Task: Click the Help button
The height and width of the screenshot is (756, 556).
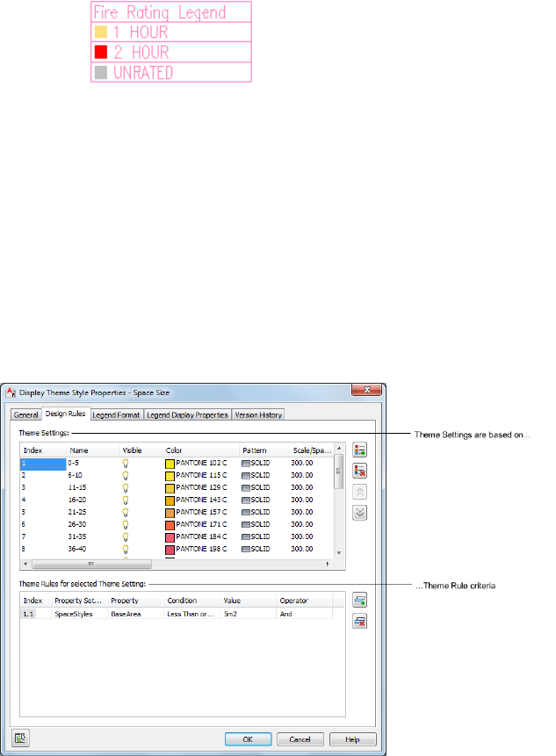Action: coord(352,739)
